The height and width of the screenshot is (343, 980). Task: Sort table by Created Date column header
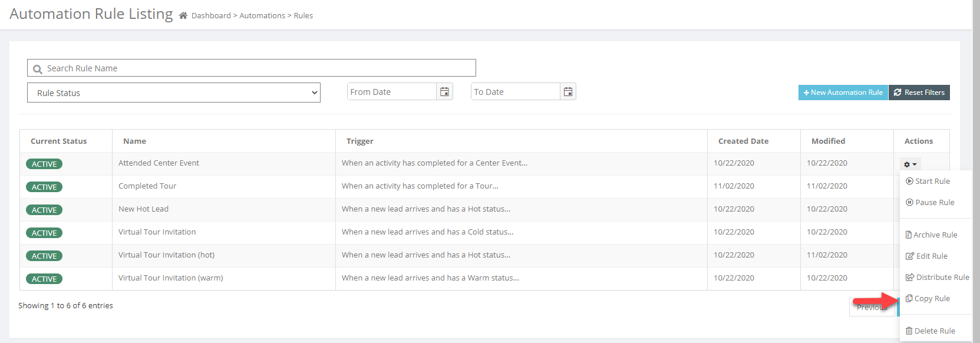[743, 141]
